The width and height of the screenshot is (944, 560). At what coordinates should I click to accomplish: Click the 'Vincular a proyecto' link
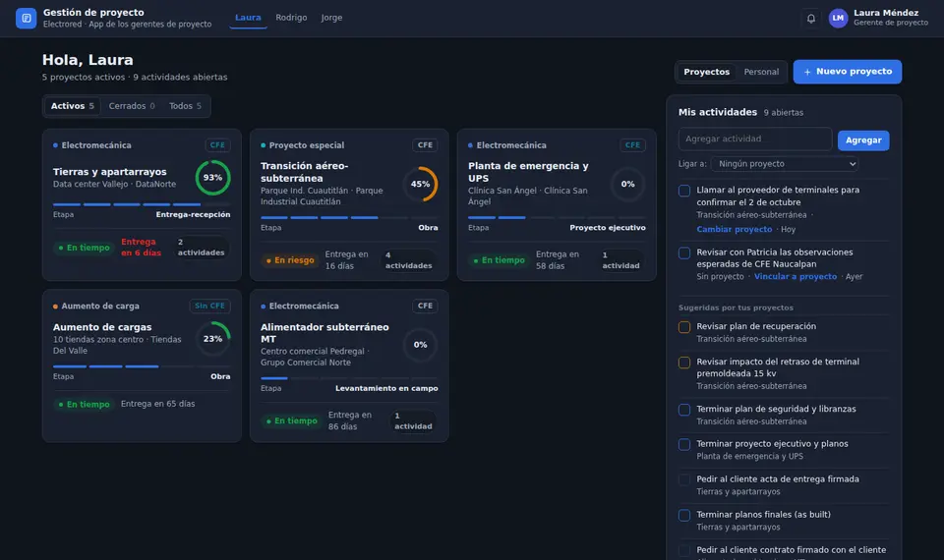796,277
